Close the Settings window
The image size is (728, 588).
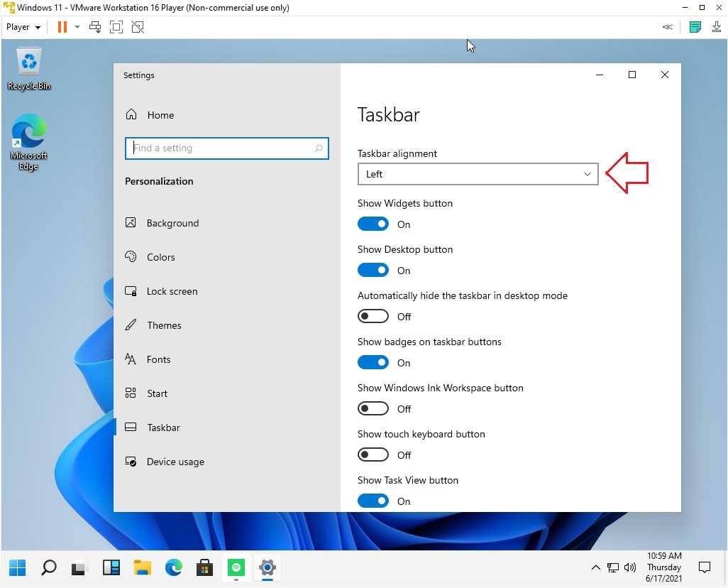[x=665, y=75]
